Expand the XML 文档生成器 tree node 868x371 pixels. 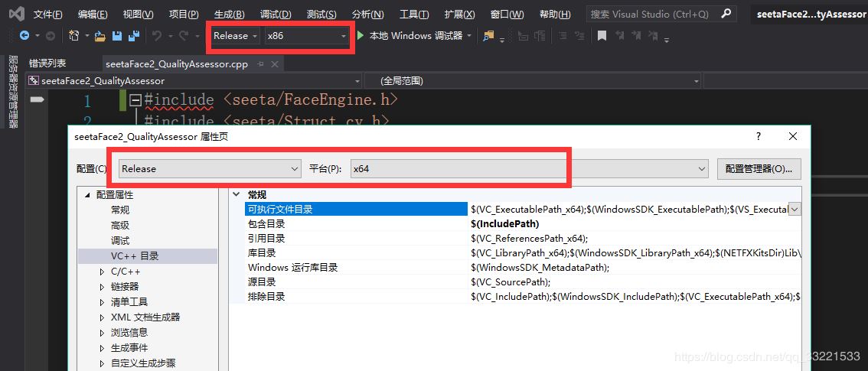[x=102, y=317]
